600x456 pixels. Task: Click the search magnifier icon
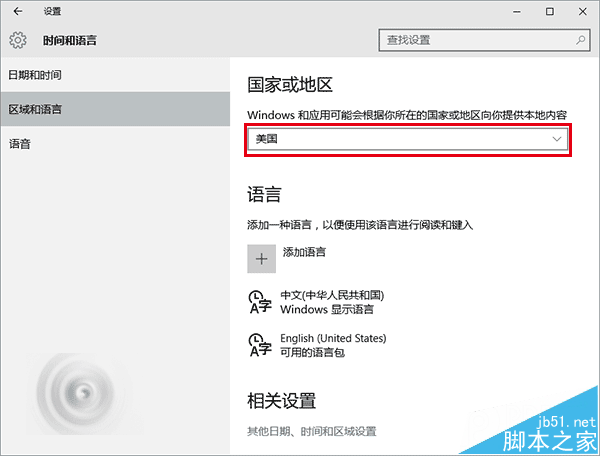[580, 39]
